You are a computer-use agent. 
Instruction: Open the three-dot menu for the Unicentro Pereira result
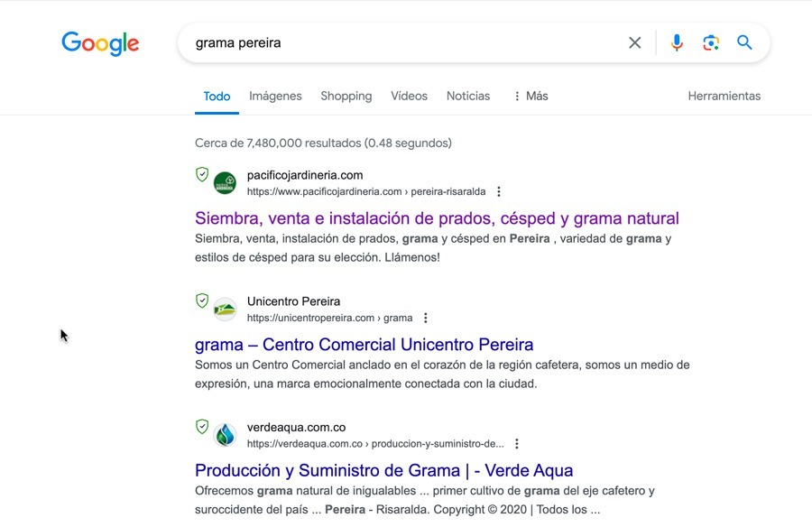click(x=426, y=318)
